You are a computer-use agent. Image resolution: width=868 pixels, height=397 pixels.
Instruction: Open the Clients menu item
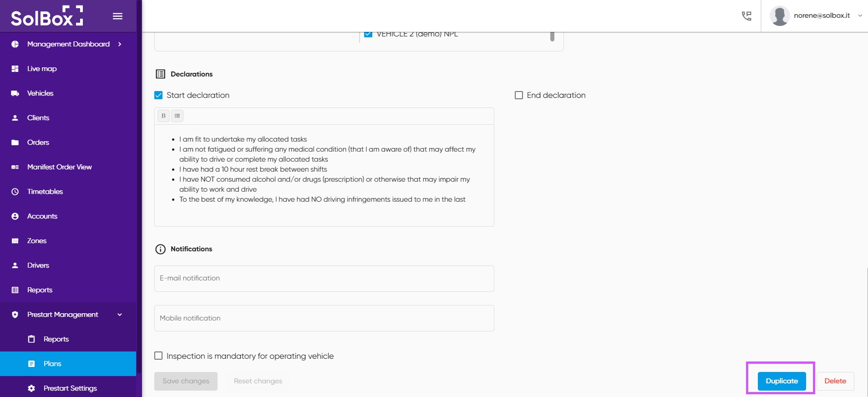(x=68, y=118)
